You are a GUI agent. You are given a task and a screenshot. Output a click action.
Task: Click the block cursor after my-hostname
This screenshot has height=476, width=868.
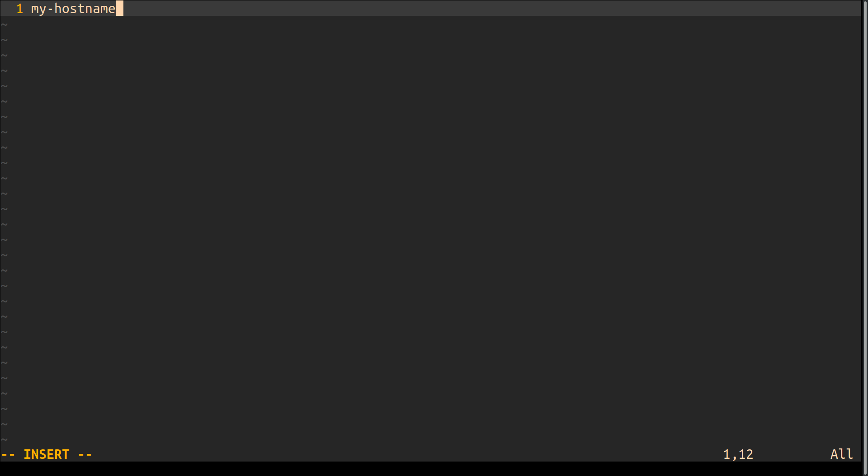pyautogui.click(x=119, y=9)
